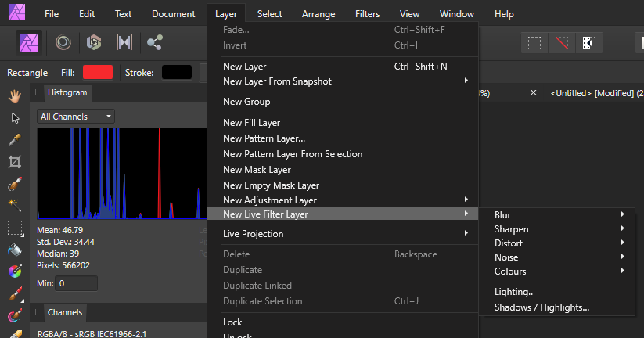Click the histogram graph display
Image resolution: width=644 pixels, height=338 pixels.
click(122, 174)
